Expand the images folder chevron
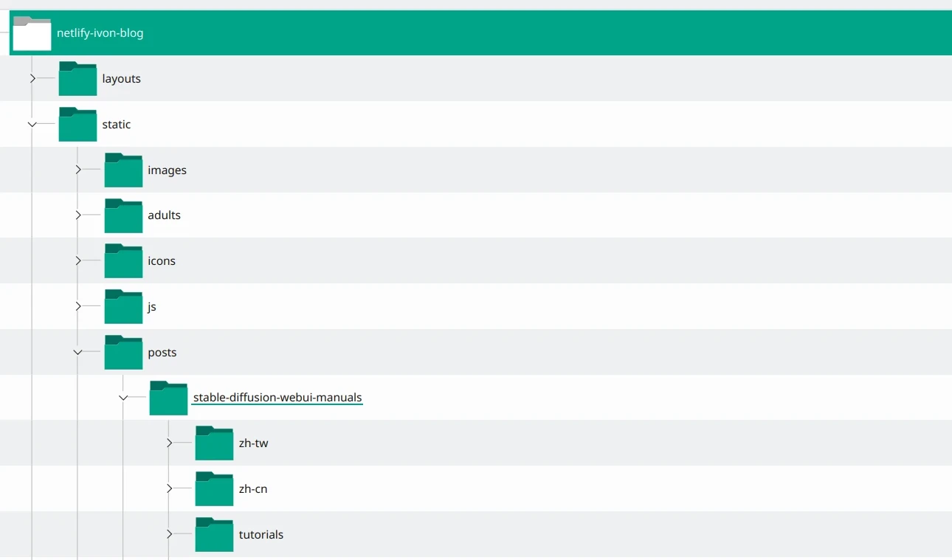The image size is (952, 560). pos(78,170)
